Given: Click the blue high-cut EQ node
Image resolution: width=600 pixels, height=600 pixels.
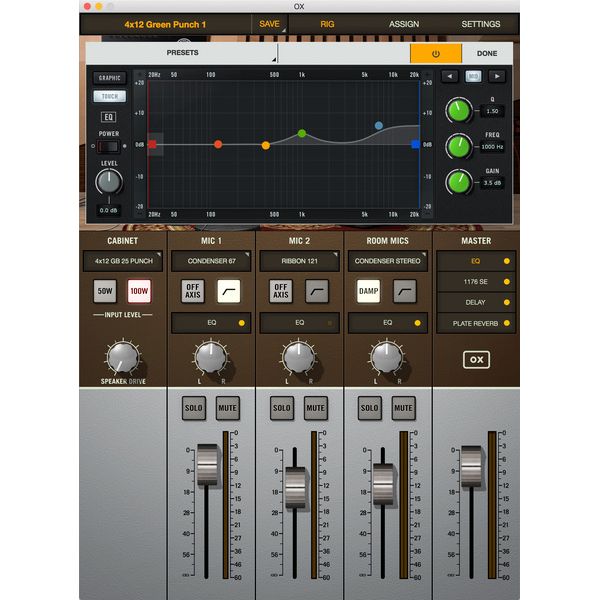Looking at the screenshot, I should (x=416, y=144).
